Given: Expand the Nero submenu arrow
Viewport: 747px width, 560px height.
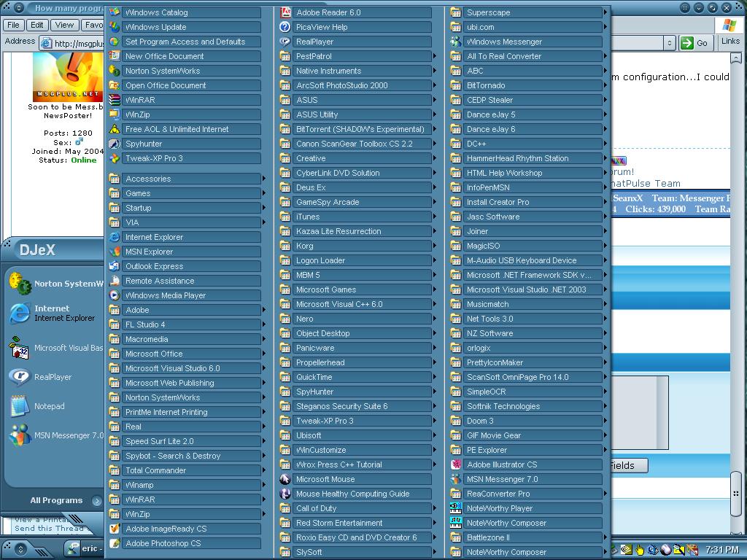Looking at the screenshot, I should coord(435,319).
